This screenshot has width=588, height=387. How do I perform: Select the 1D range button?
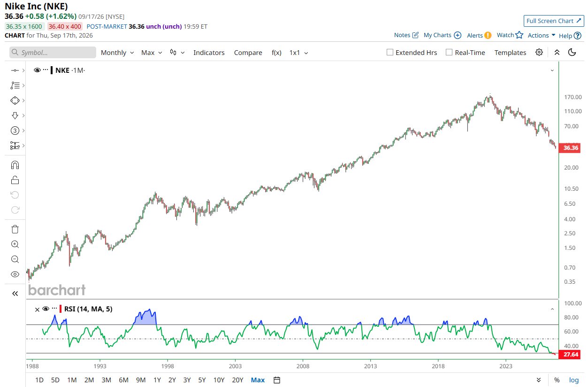tap(40, 380)
